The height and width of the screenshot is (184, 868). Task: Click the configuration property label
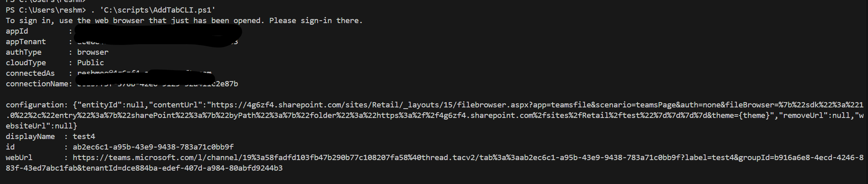click(35, 105)
